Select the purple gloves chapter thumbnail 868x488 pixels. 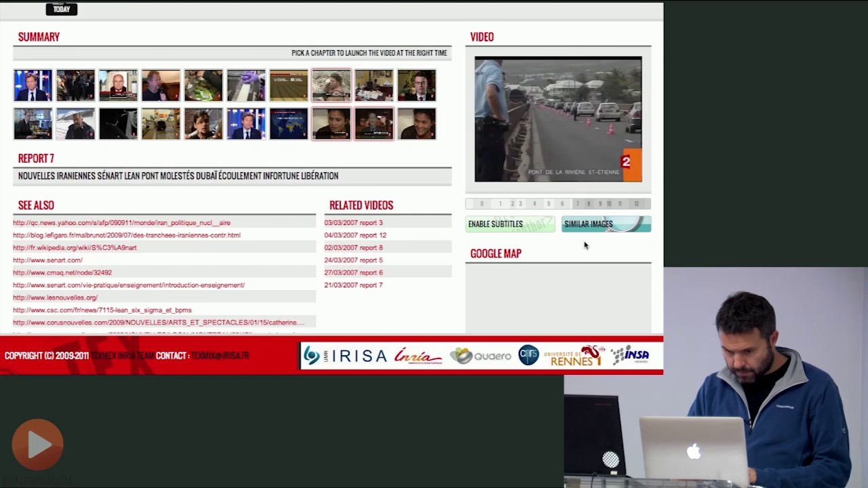[x=246, y=85]
